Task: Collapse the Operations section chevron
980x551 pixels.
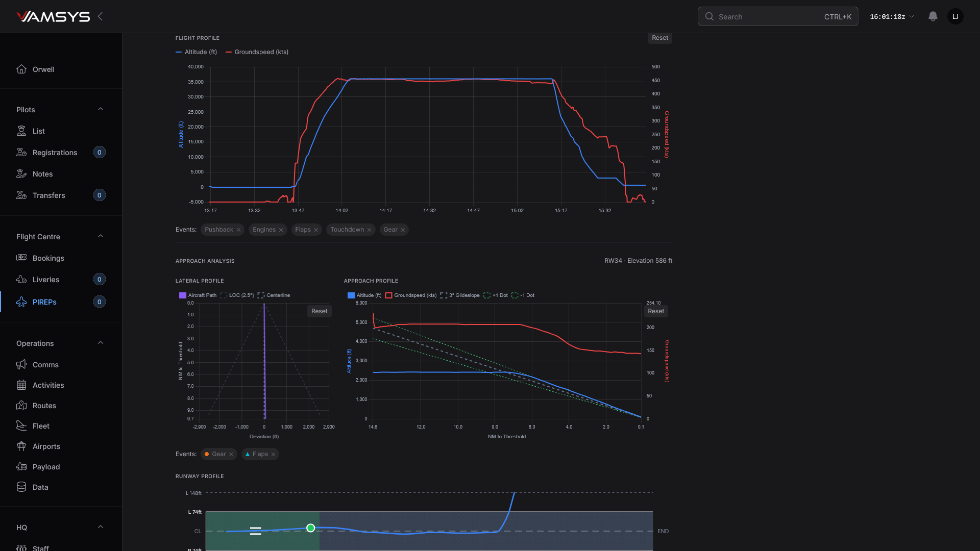Action: pos(101,343)
